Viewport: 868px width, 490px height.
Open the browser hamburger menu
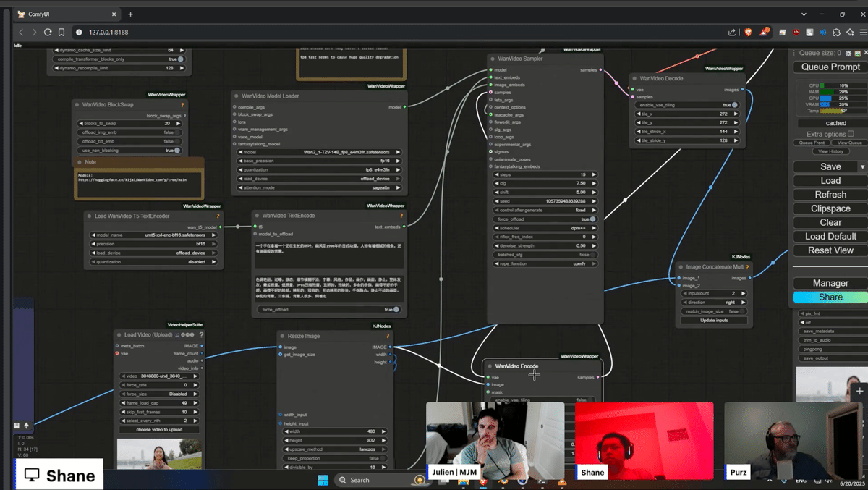[863, 32]
